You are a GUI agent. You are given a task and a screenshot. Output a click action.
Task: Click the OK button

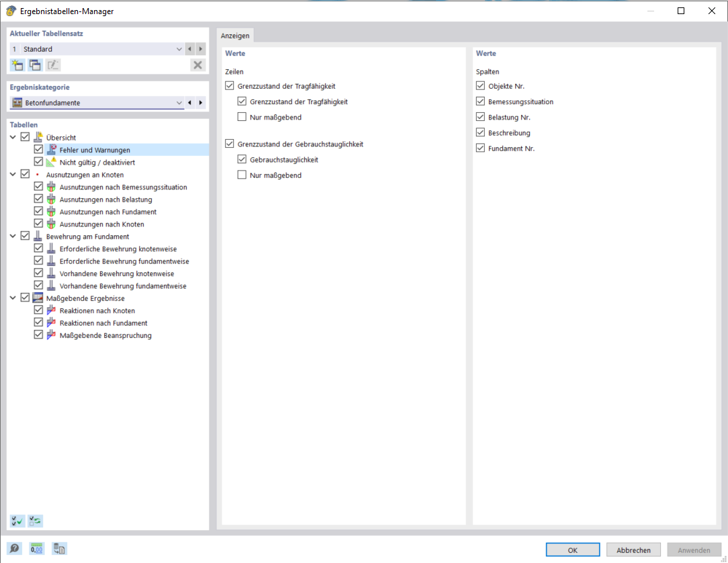coord(572,550)
